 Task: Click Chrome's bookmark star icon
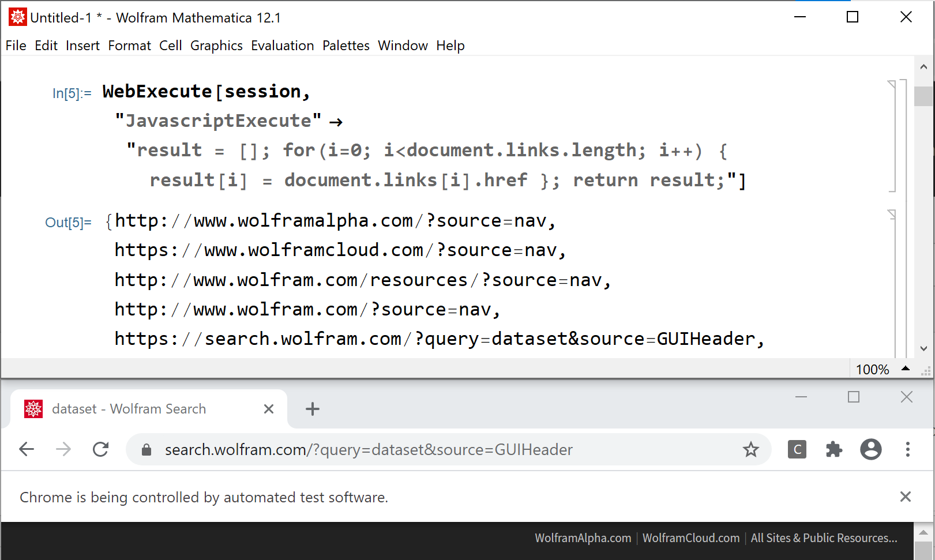tap(750, 449)
